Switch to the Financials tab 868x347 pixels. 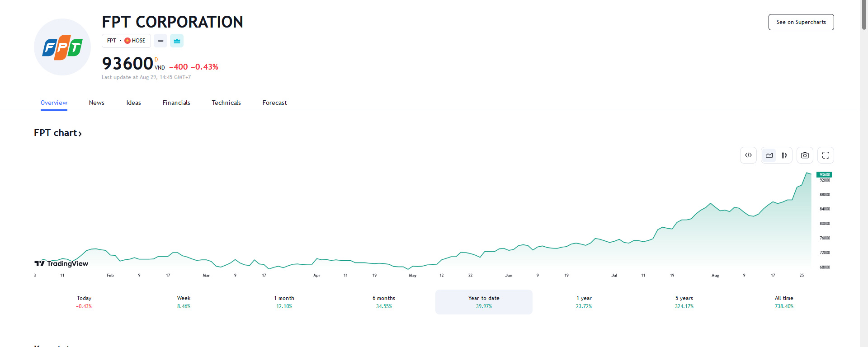176,103
